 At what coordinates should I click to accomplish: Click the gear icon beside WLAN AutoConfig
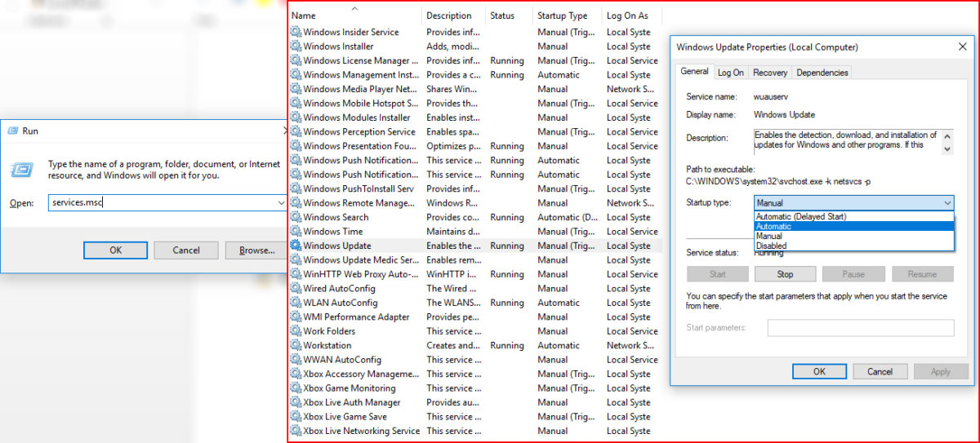(296, 303)
